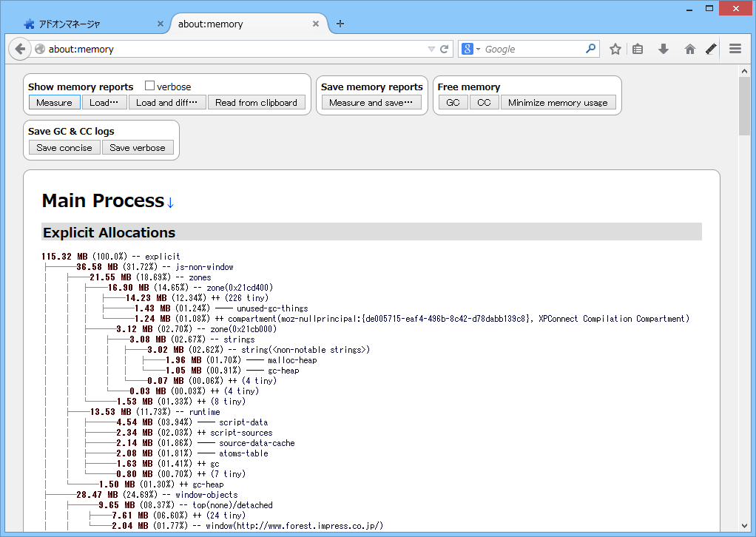Collapse the strings subtree
Image resolution: width=756 pixels, height=537 pixels.
pyautogui.click(x=192, y=340)
